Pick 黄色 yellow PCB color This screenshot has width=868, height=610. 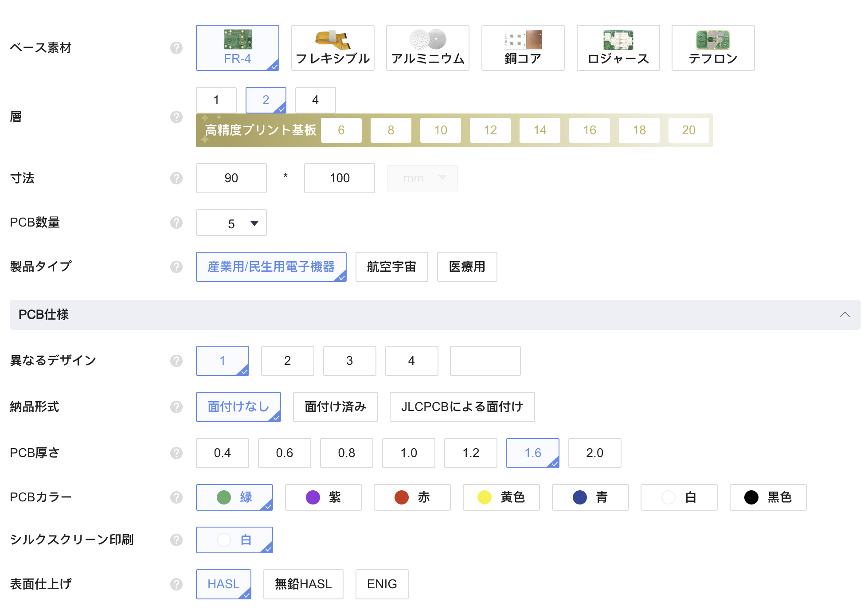tap(501, 497)
